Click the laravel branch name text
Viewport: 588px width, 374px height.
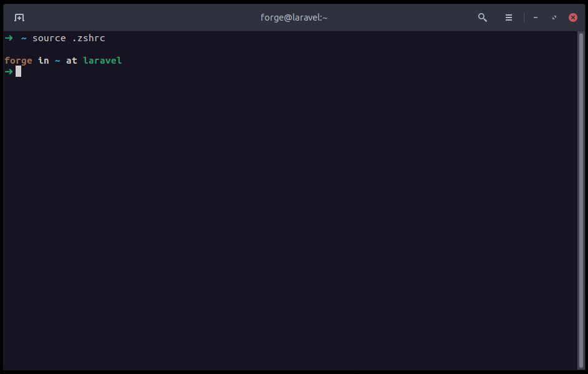click(102, 60)
